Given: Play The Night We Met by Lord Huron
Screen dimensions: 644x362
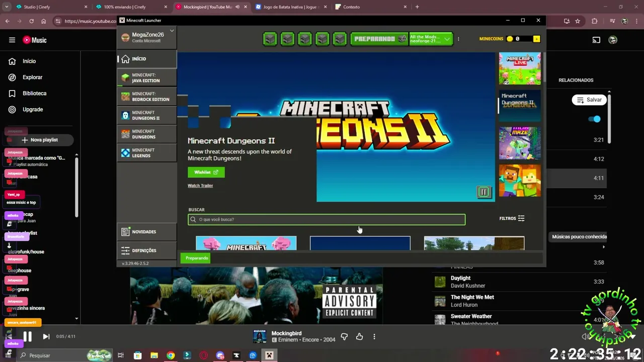Looking at the screenshot, I should tap(520, 301).
